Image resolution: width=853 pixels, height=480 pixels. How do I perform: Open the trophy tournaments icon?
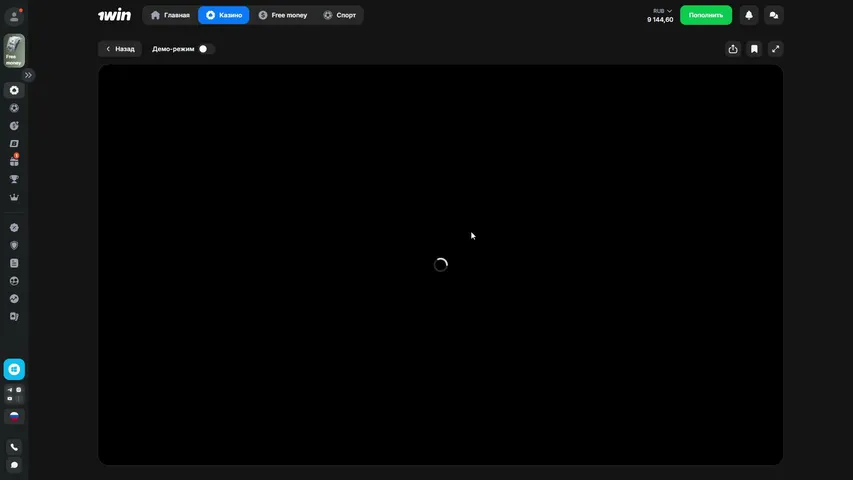[14, 179]
